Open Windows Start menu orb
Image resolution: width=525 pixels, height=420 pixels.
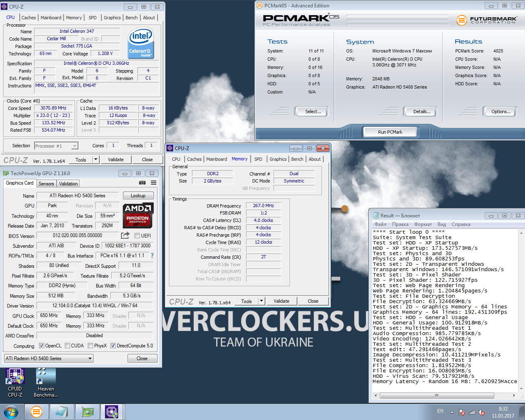pos(11,412)
